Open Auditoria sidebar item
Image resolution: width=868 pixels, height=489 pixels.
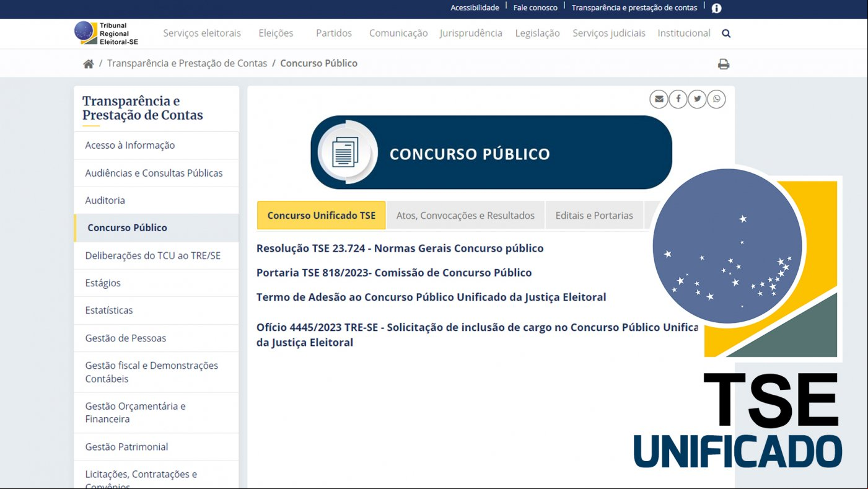point(156,200)
